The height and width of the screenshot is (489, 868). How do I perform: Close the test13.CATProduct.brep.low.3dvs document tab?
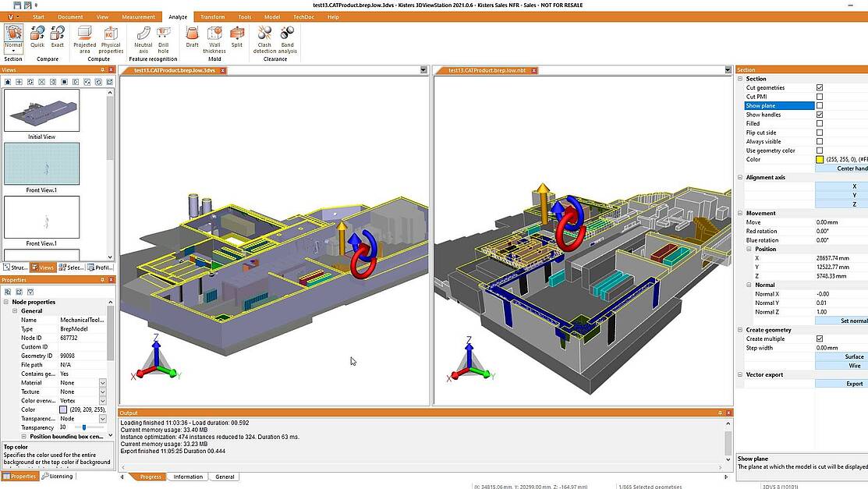[222, 70]
